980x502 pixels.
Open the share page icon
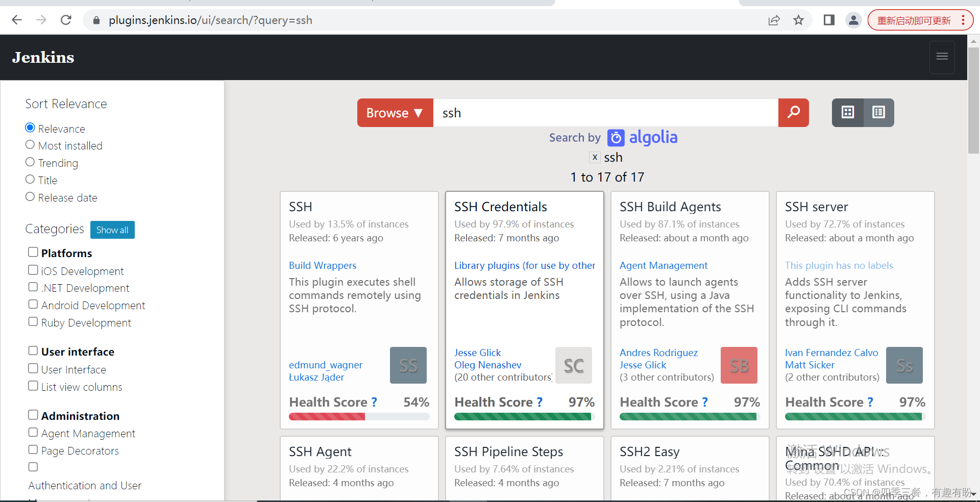(774, 20)
